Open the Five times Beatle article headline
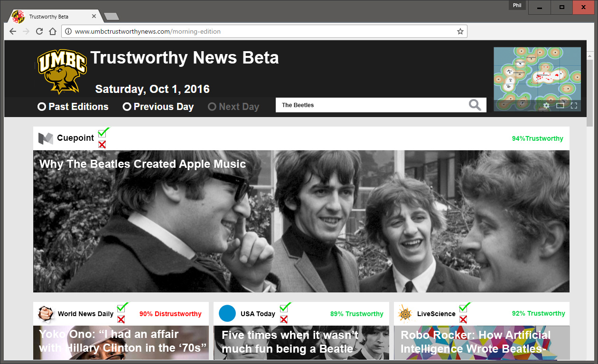This screenshot has height=364, width=598. coord(290,342)
